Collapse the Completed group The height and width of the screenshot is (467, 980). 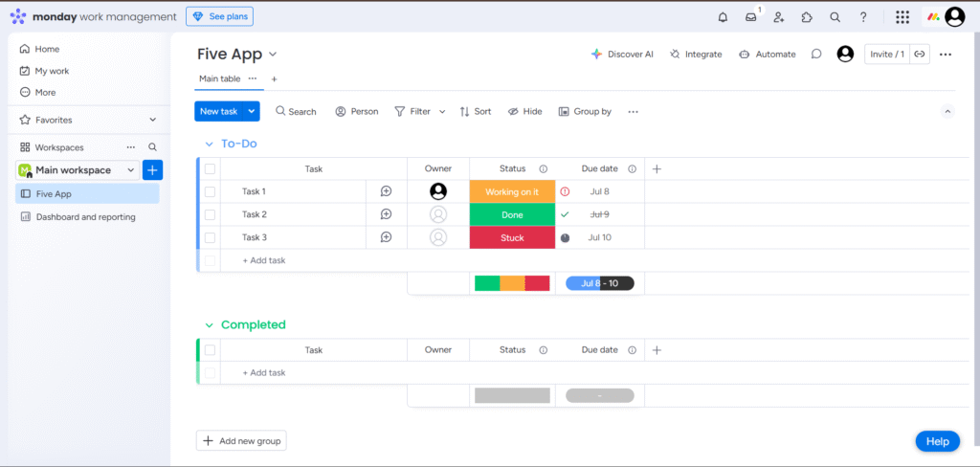coord(210,325)
